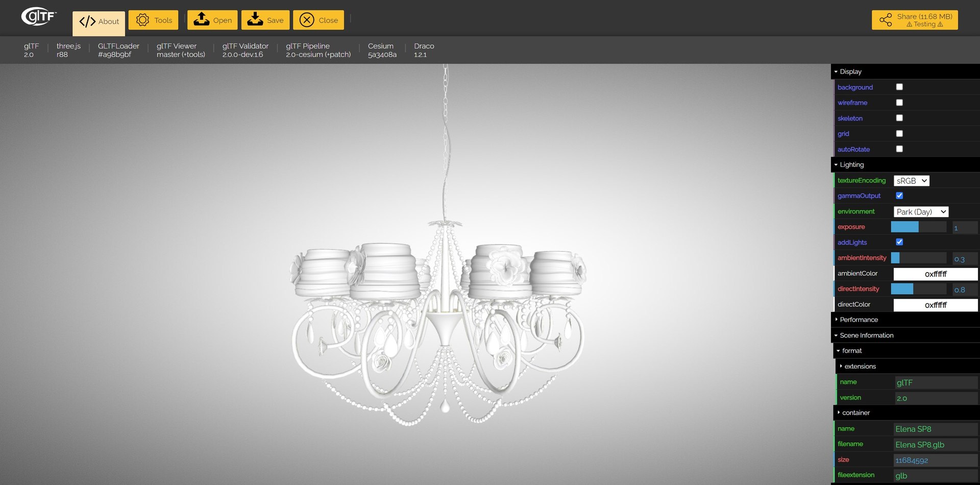The image size is (980, 485).
Task: Expand the Performance section
Action: [905, 320]
